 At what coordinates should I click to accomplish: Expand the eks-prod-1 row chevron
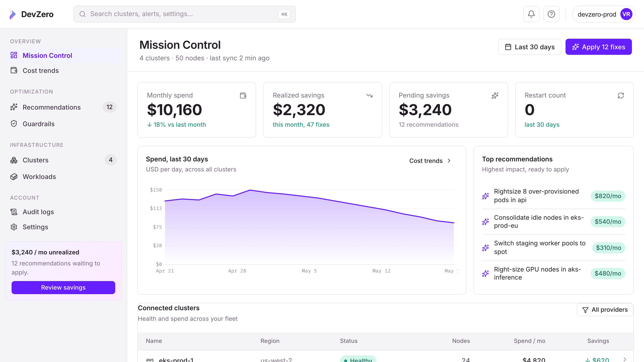click(x=625, y=359)
